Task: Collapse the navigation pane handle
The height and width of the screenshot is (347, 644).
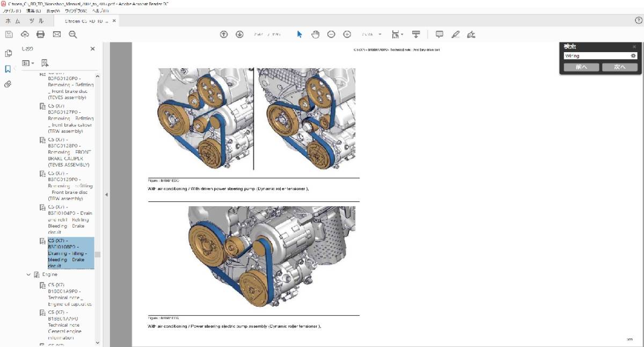Action: tap(106, 195)
